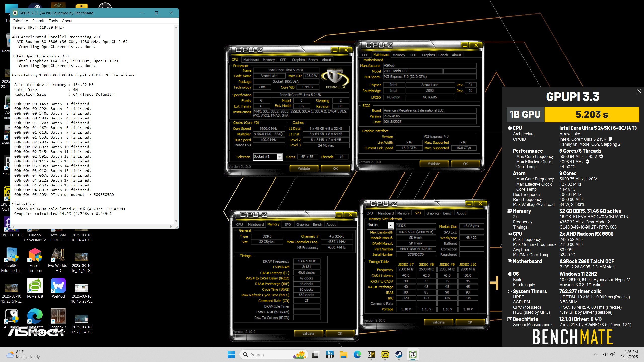Open Microsoft Edge from the taskbar

coord(357,354)
